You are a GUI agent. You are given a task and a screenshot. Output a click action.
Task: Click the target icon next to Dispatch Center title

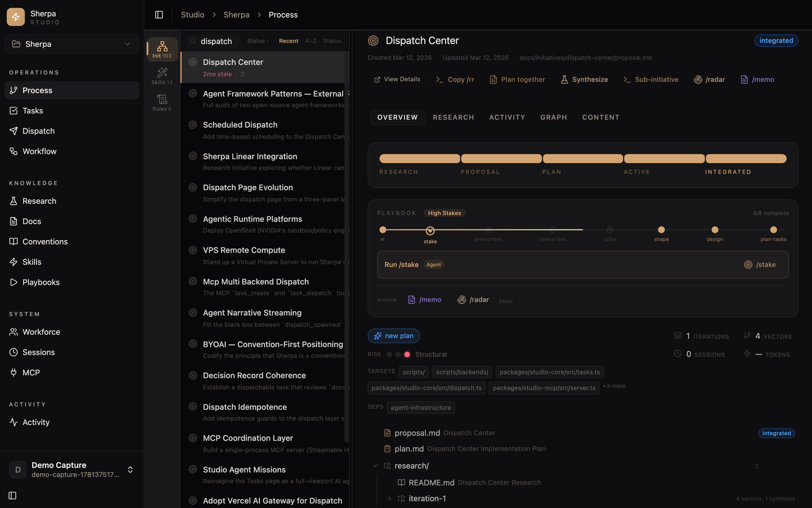click(373, 41)
